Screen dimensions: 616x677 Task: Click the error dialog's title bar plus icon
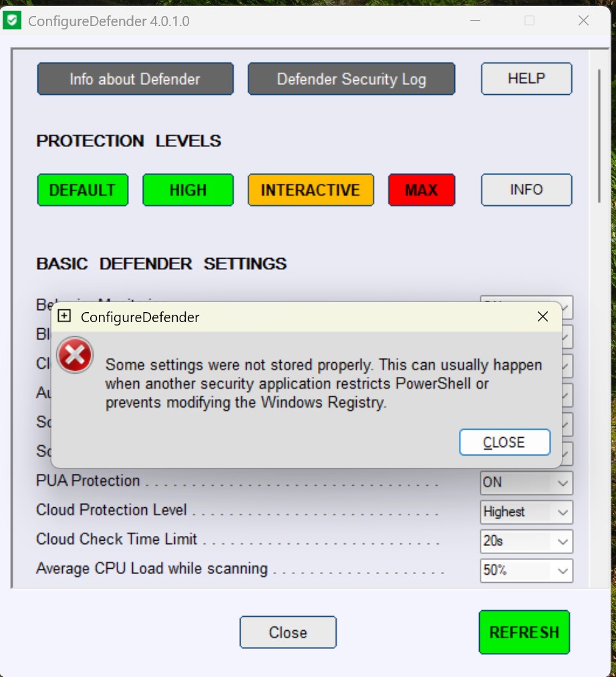(x=64, y=315)
